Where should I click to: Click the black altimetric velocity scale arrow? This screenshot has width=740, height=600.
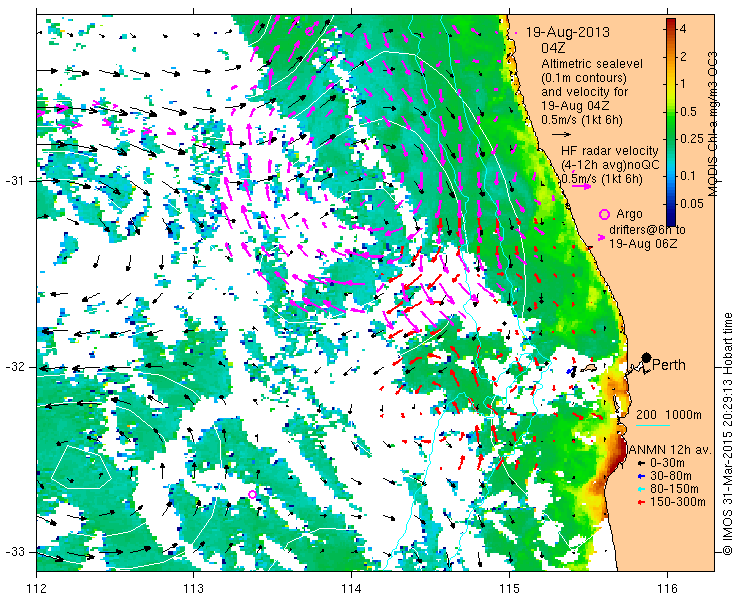562,135
